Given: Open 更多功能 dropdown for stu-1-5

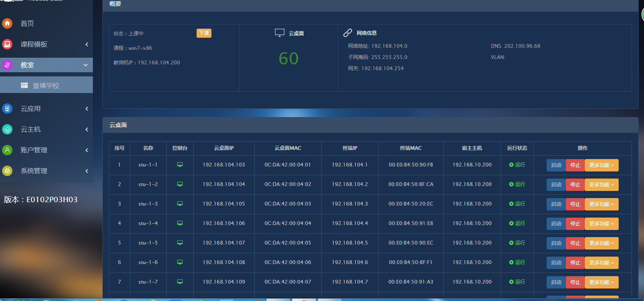Looking at the screenshot, I should click(601, 243).
